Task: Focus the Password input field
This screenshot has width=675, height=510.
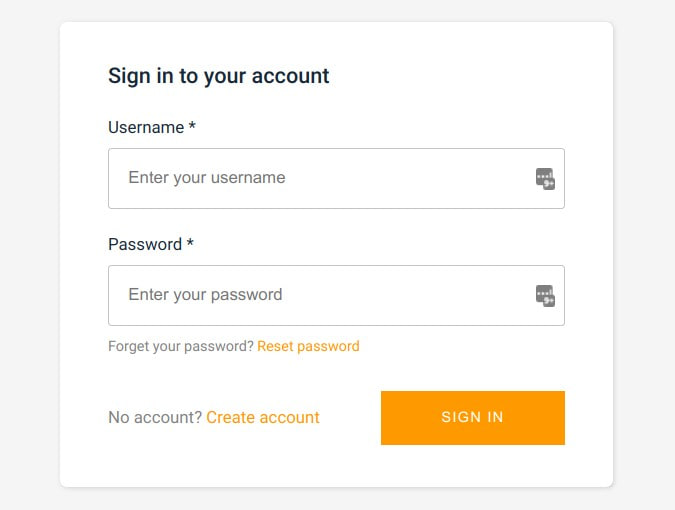Action: [320, 295]
